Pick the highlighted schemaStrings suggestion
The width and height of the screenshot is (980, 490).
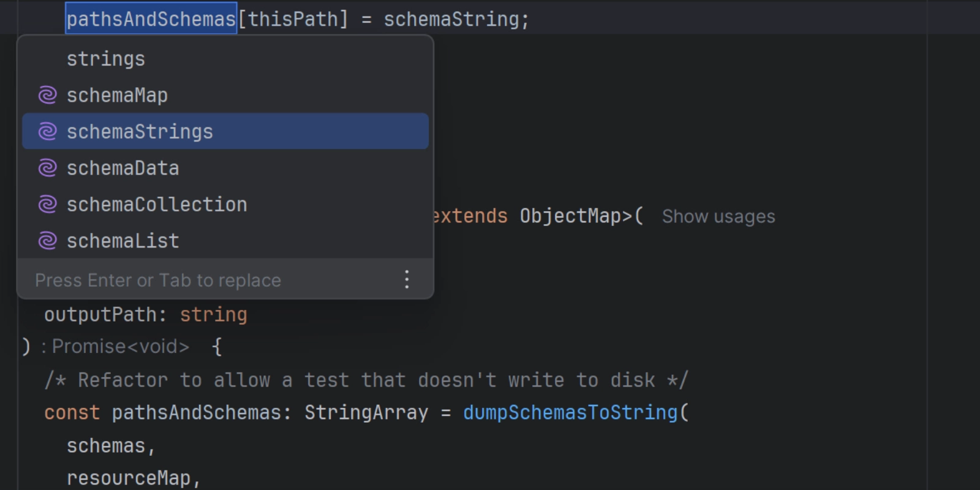tap(225, 131)
